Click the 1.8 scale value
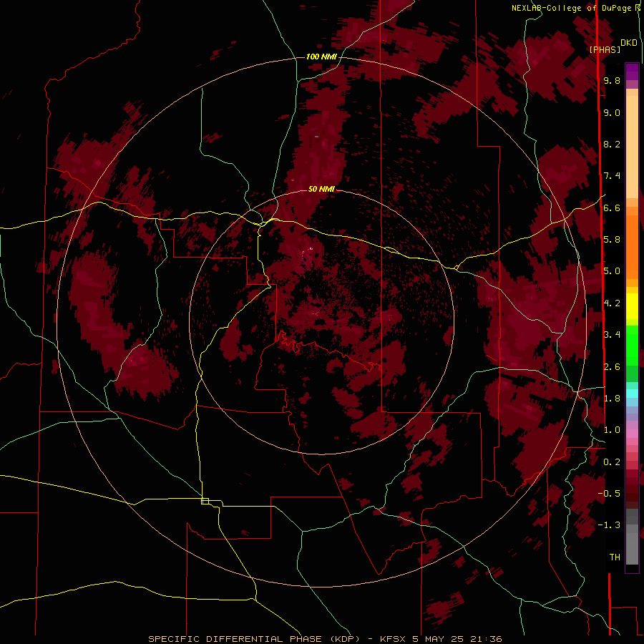This screenshot has height=644, width=644. (612, 399)
